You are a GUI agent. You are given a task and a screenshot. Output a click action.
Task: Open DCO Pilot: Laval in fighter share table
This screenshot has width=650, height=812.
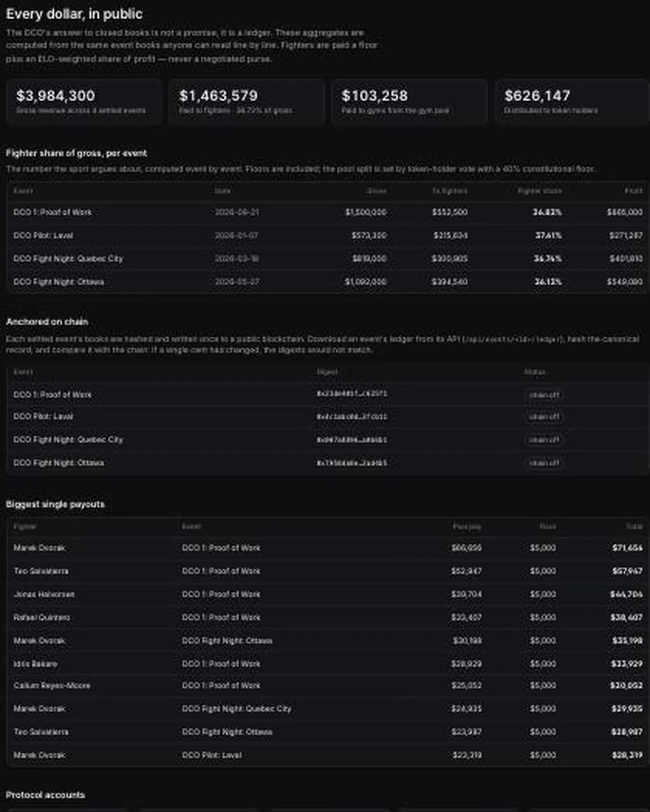pyautogui.click(x=43, y=235)
